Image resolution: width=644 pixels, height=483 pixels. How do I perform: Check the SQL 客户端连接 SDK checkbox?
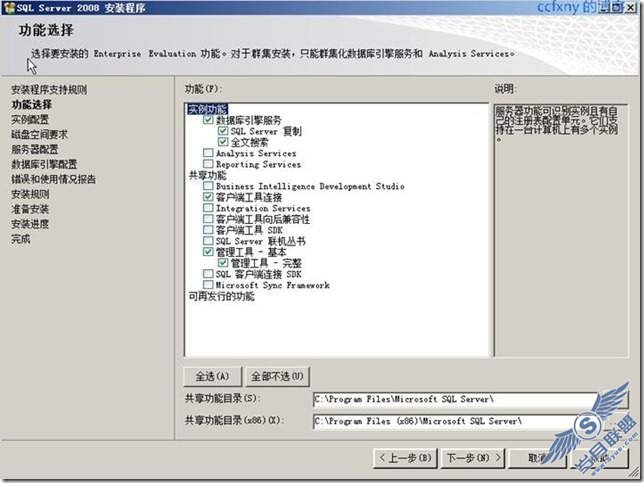(208, 274)
